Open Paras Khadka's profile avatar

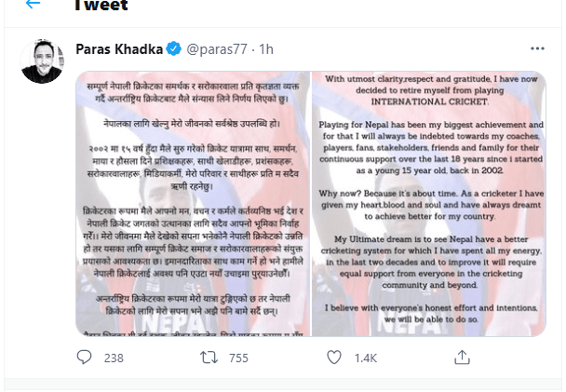tap(42, 62)
